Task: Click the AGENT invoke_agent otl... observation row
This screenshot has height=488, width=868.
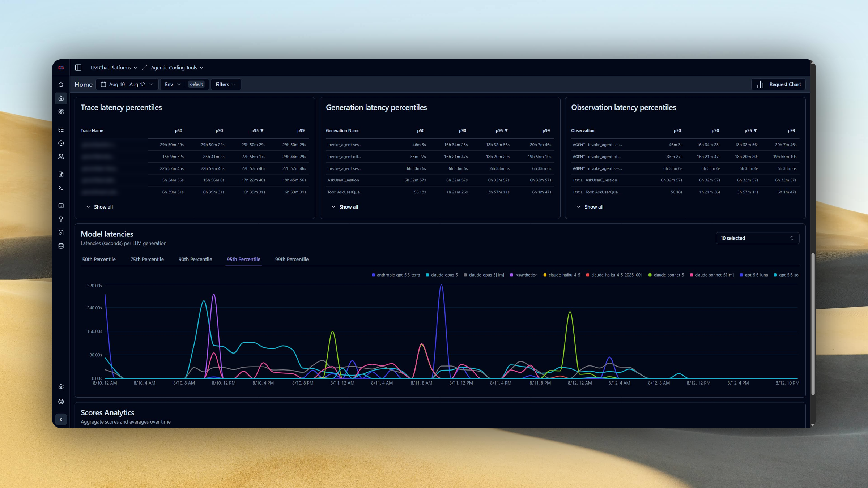Action: [685, 157]
